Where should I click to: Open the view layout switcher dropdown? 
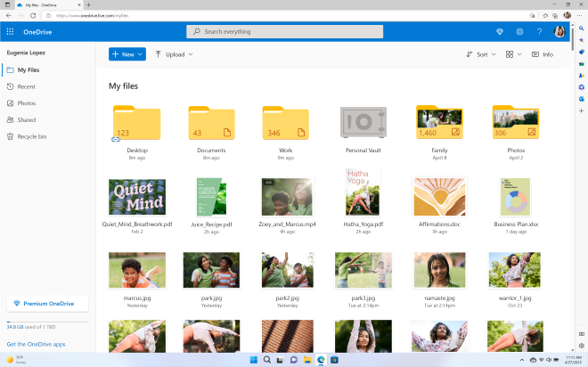(513, 54)
